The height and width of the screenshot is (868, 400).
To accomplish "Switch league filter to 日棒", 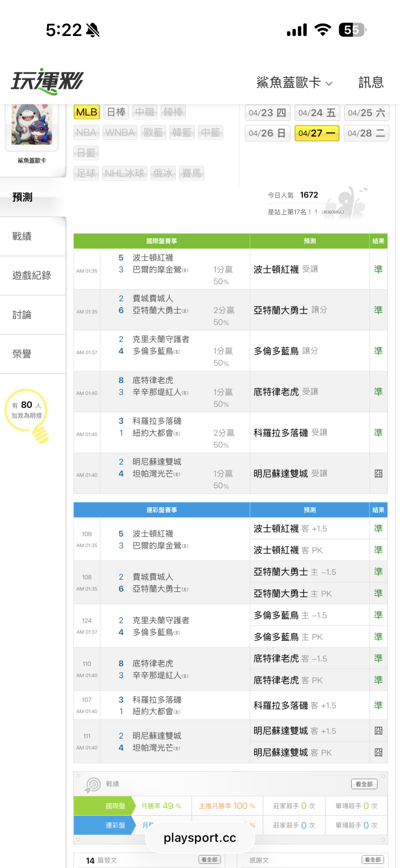I will [x=116, y=112].
